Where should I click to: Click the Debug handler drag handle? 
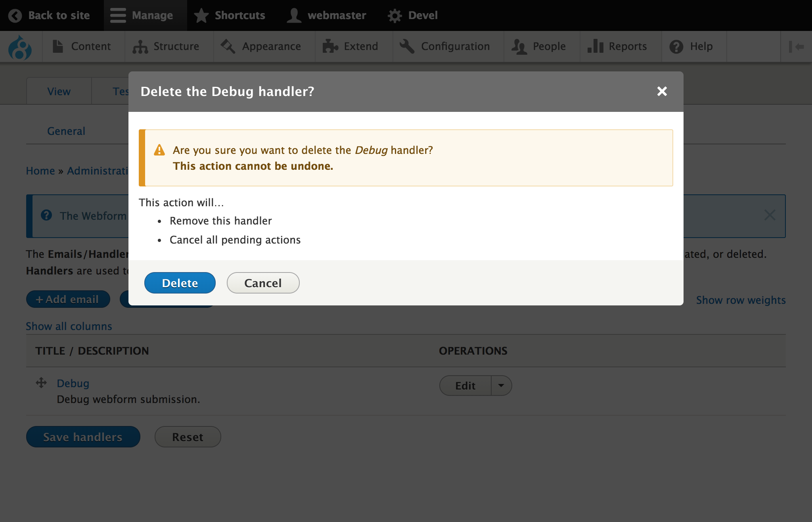tap(41, 383)
